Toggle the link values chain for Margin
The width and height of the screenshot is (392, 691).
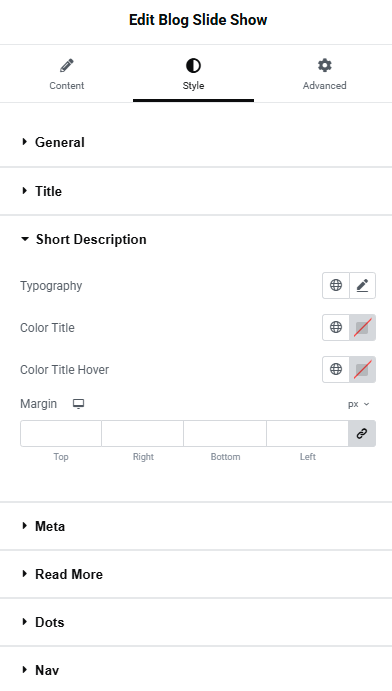[362, 434]
